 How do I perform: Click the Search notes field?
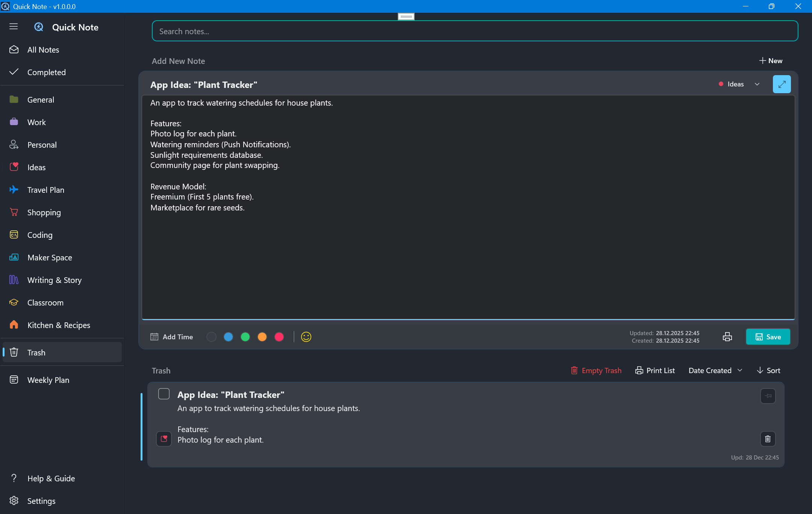tap(474, 31)
